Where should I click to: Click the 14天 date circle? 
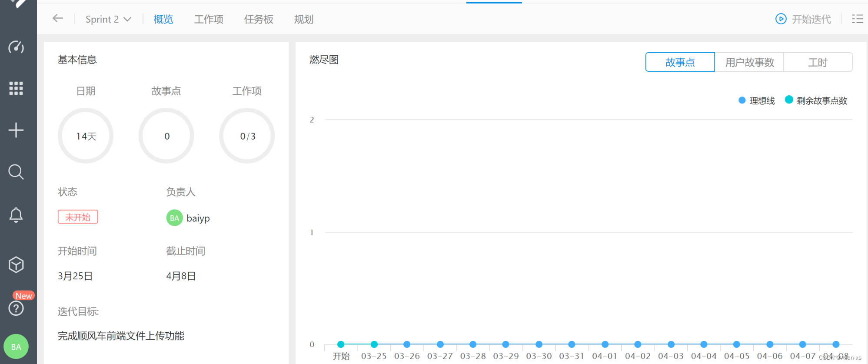pos(86,136)
